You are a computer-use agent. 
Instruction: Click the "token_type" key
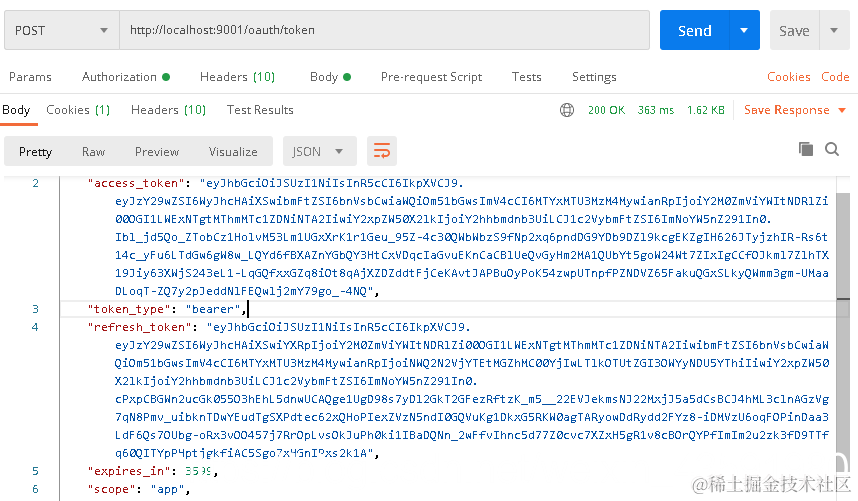(129, 309)
